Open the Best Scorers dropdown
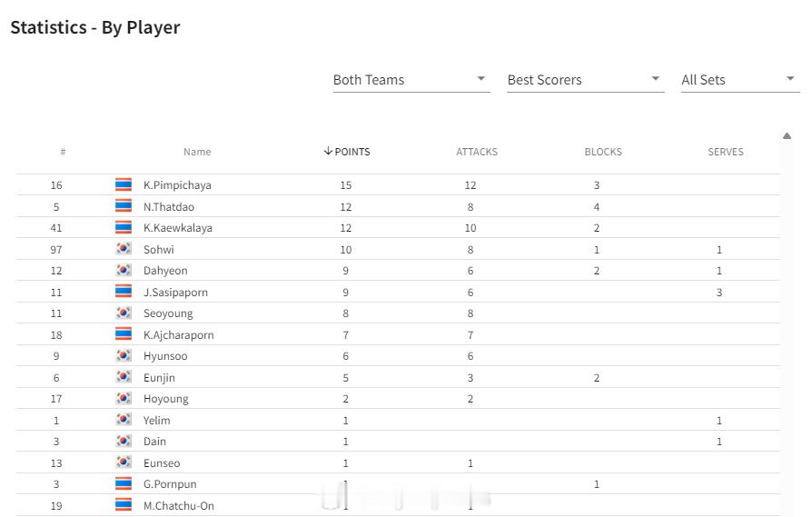The image size is (812, 517). click(586, 80)
